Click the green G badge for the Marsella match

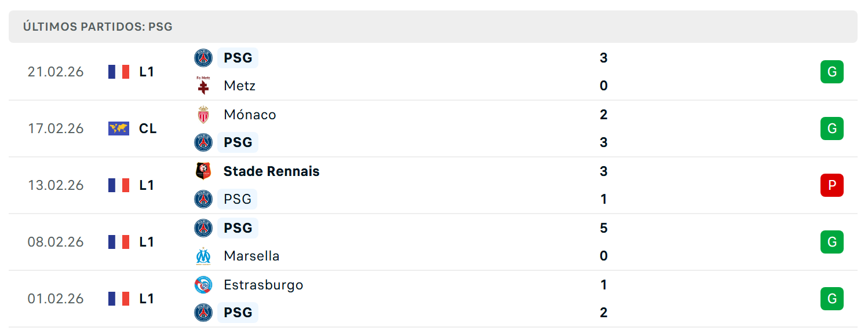pyautogui.click(x=832, y=242)
